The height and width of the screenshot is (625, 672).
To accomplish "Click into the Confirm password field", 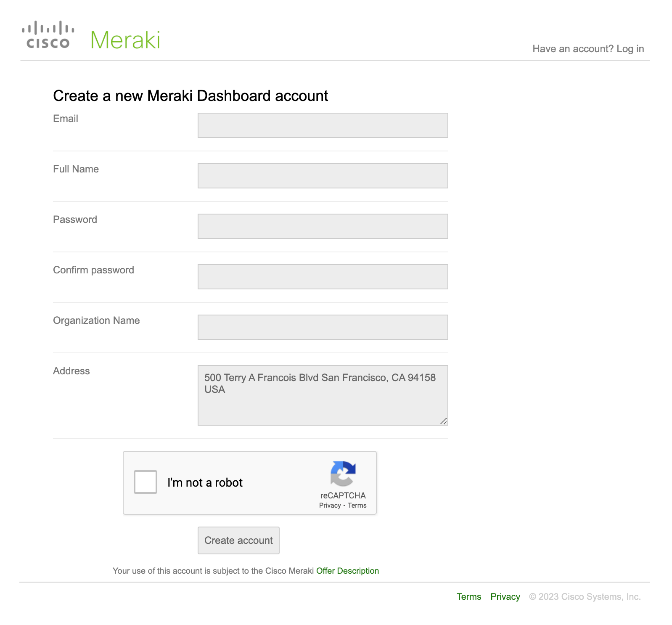I will pyautogui.click(x=323, y=277).
